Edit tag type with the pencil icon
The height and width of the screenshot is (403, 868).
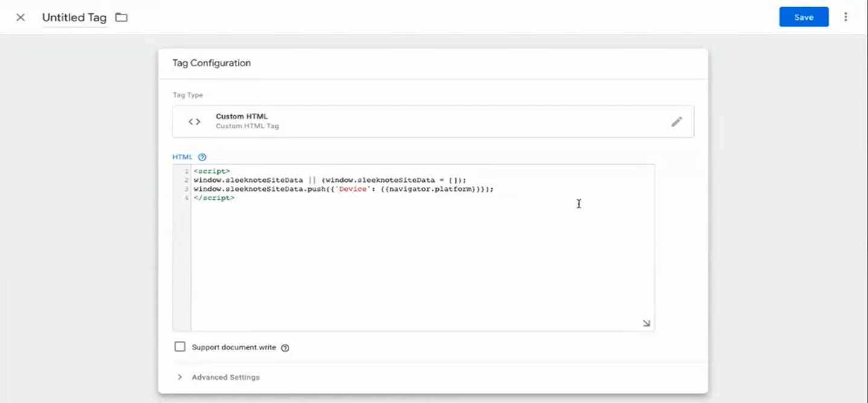677,122
